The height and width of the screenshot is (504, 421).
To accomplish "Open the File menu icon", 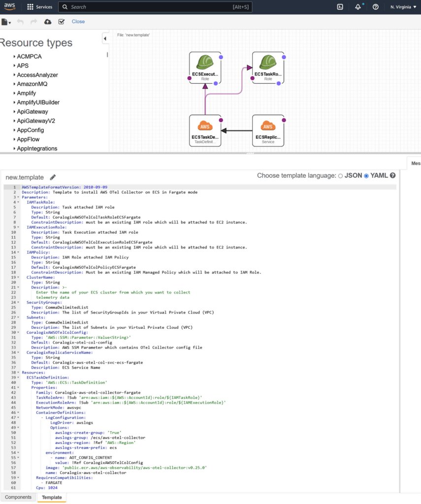I will tap(6, 22).
